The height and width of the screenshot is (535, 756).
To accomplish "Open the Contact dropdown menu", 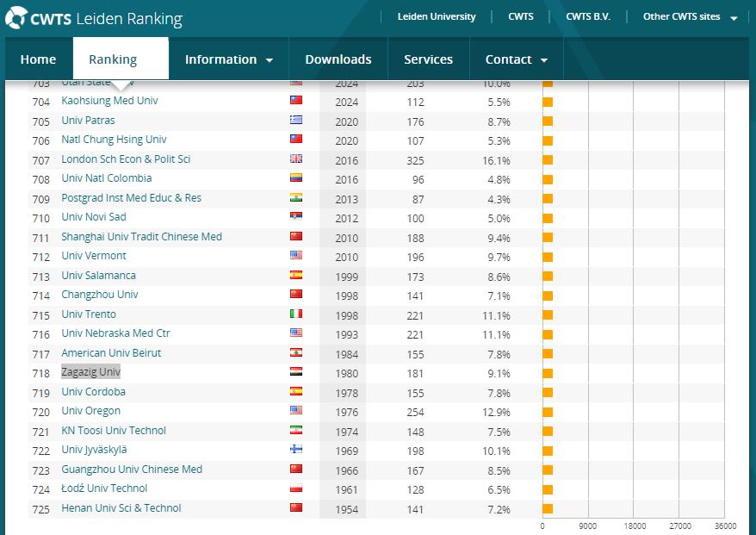I will 516,59.
